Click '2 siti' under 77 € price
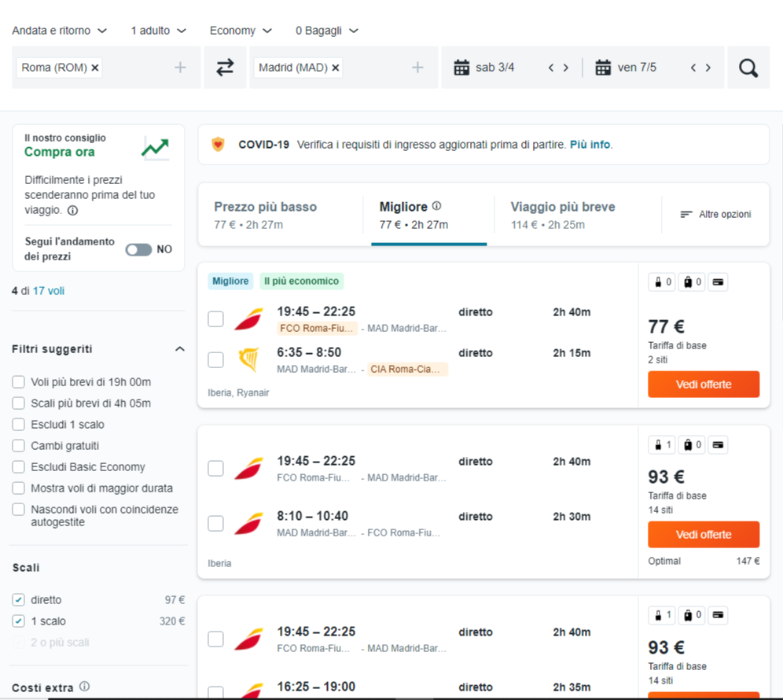 tap(658, 359)
